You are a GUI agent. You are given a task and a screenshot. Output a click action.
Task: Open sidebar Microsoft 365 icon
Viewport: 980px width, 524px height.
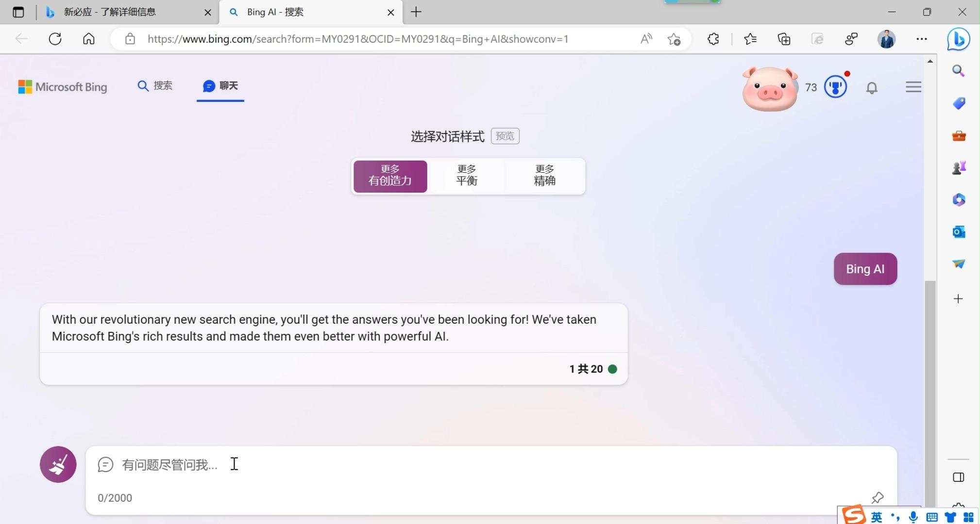958,200
